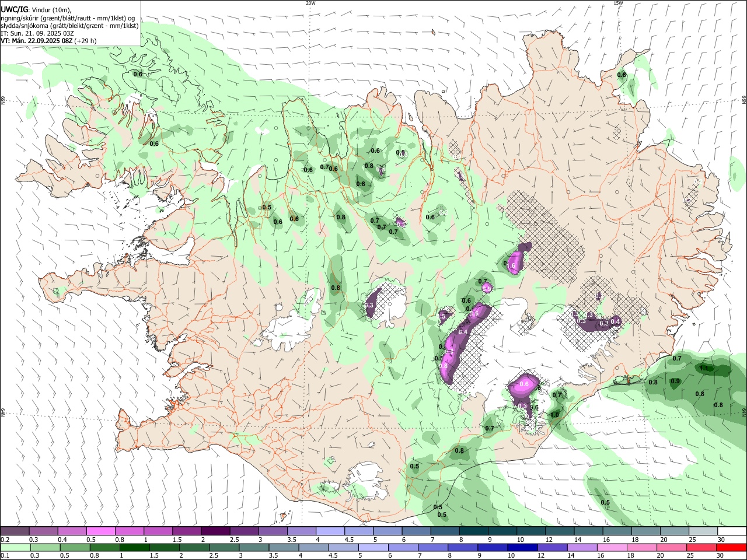
Task: Click the darkest green swatch labeled 1, bottom row
Action: (134, 547)
